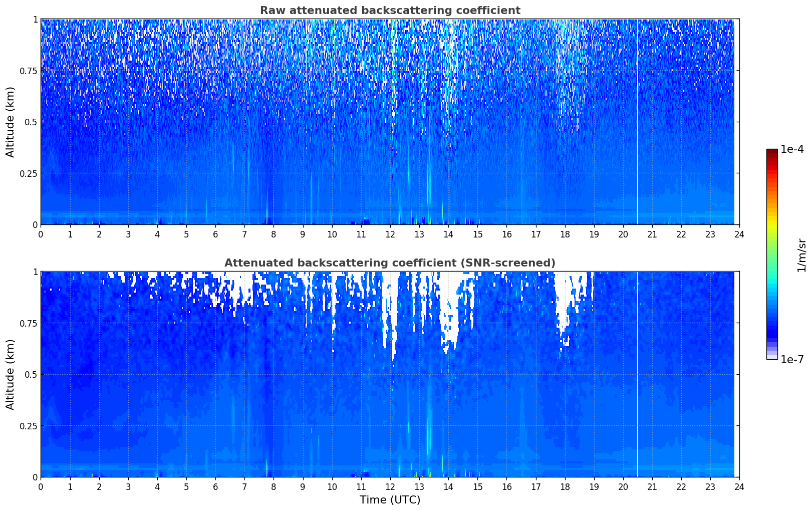Click the "21" time tick under the raw plot
812x511 pixels.
pyautogui.click(x=652, y=234)
